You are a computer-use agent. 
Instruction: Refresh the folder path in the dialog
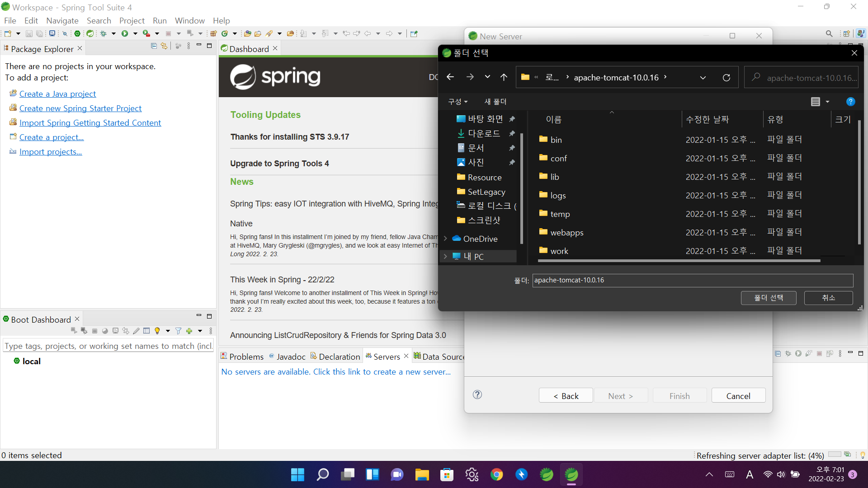(726, 78)
